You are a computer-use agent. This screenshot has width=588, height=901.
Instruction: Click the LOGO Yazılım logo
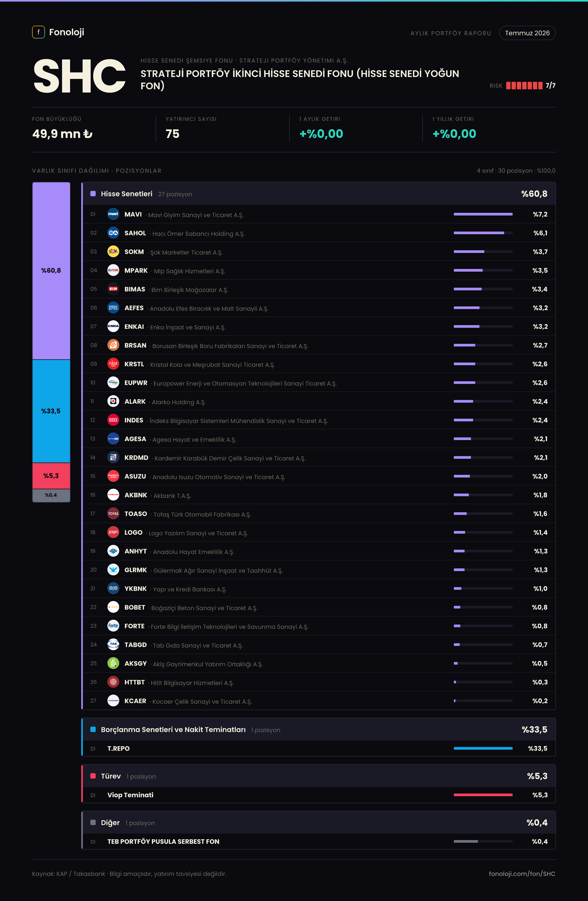[113, 532]
